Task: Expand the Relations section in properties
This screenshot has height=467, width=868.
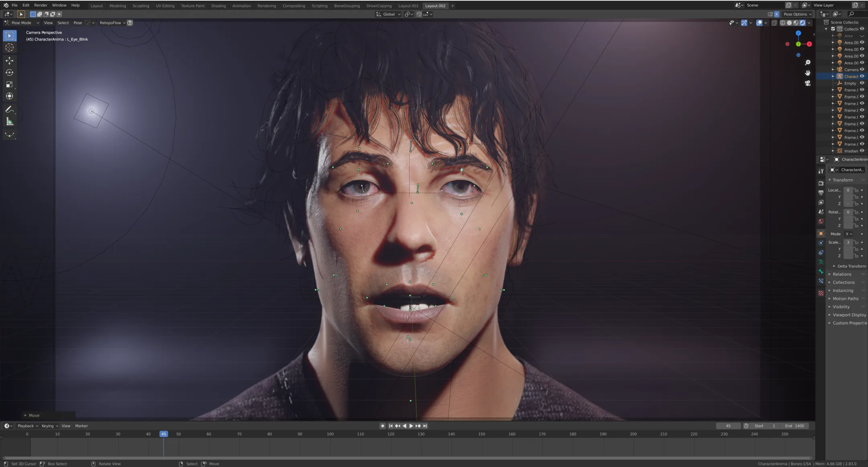Action: (842, 274)
